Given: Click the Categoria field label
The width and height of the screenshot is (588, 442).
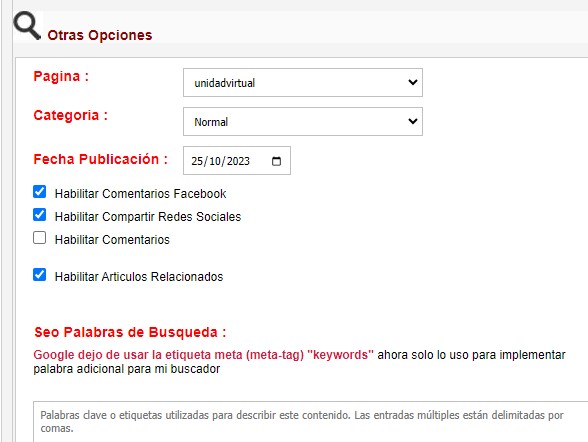Looking at the screenshot, I should 70,115.
